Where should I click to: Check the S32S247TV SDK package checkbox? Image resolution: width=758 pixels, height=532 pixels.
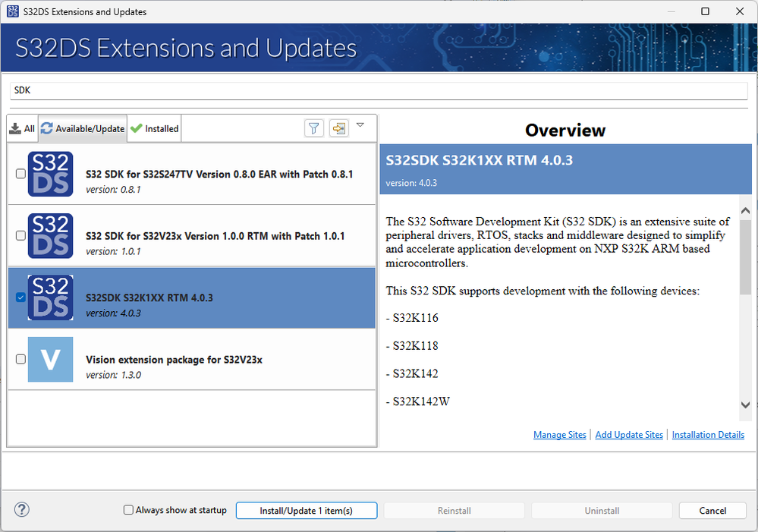pyautogui.click(x=20, y=174)
